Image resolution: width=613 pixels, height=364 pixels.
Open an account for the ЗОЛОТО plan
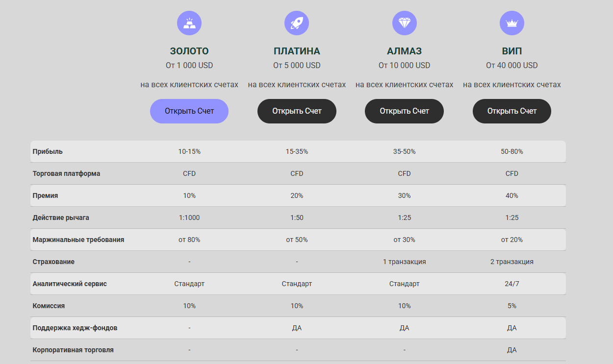[x=189, y=111]
